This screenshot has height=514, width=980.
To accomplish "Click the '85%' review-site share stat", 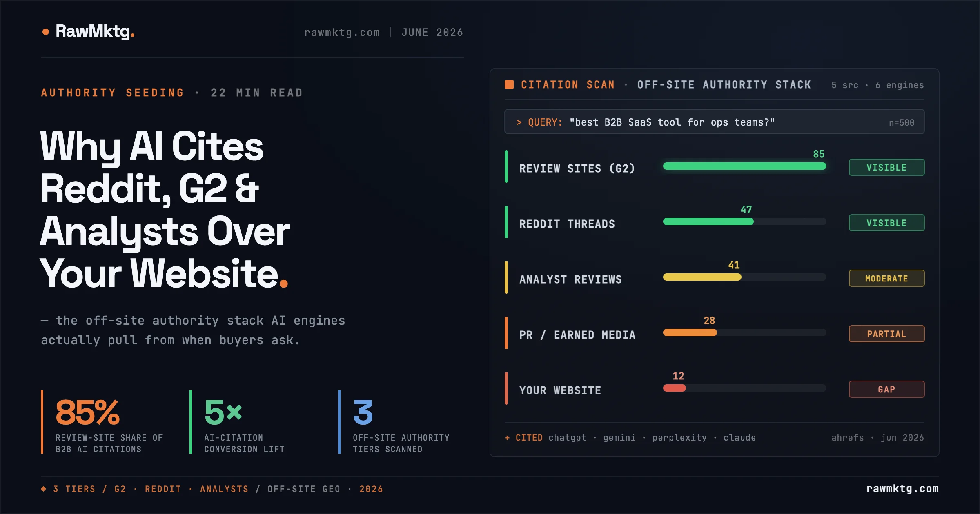I will coord(87,412).
